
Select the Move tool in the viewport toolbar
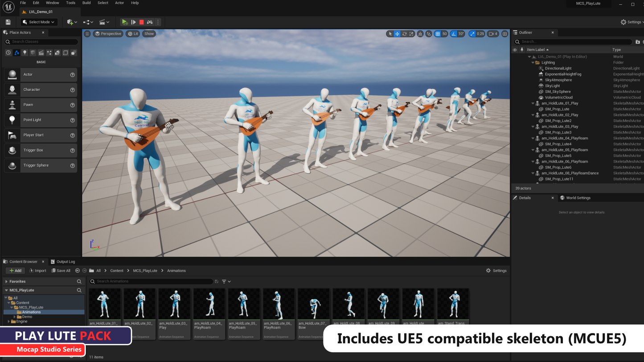click(397, 33)
